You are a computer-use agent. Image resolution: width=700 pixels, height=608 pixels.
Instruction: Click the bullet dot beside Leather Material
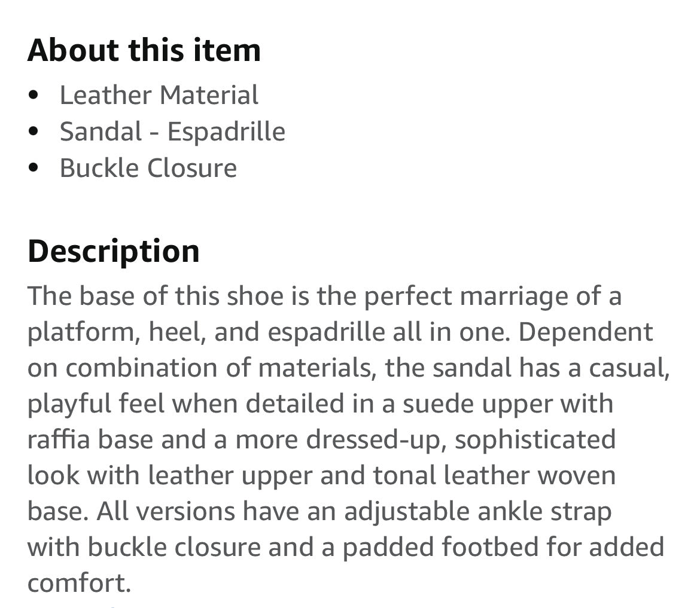click(34, 96)
